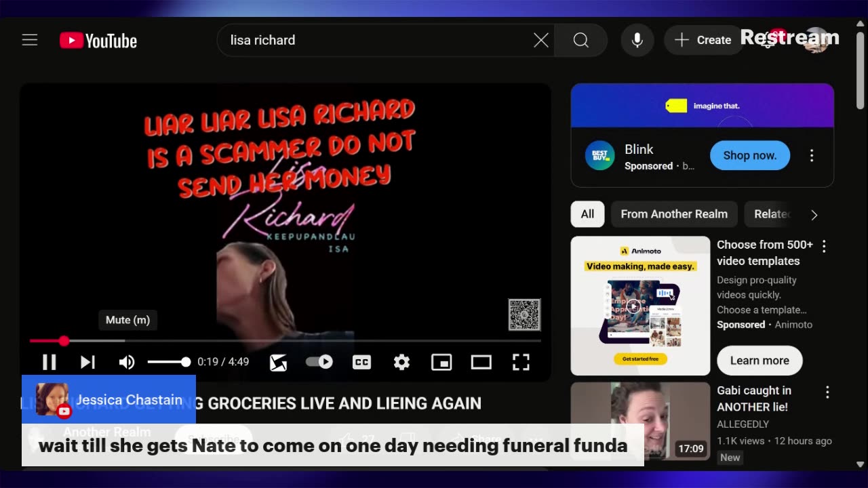Toggle closed captions
Image resolution: width=868 pixels, height=488 pixels.
[361, 362]
